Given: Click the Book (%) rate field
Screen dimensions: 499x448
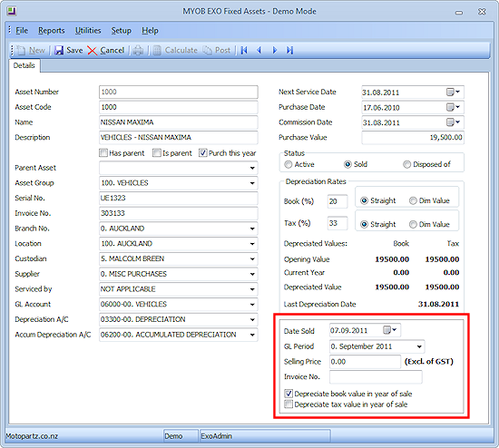Looking at the screenshot, I should click(x=338, y=201).
